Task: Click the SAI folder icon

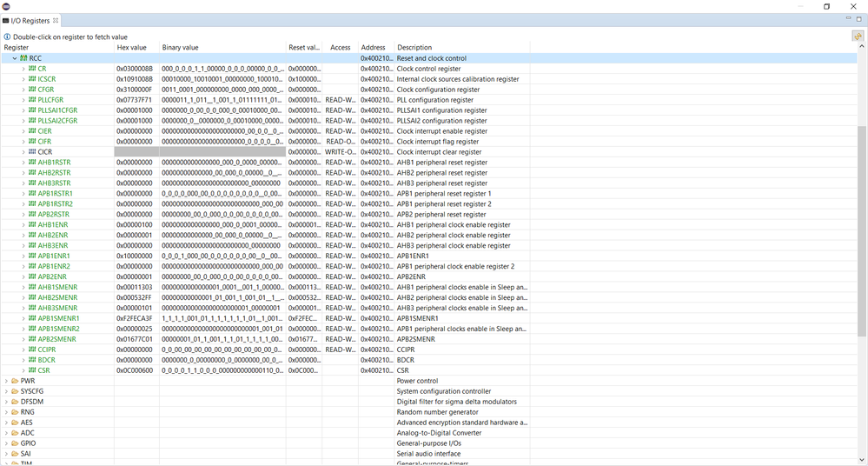Action: pyautogui.click(x=15, y=454)
